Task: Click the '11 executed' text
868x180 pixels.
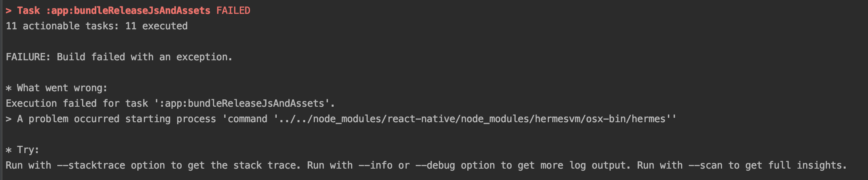Action: tap(156, 26)
